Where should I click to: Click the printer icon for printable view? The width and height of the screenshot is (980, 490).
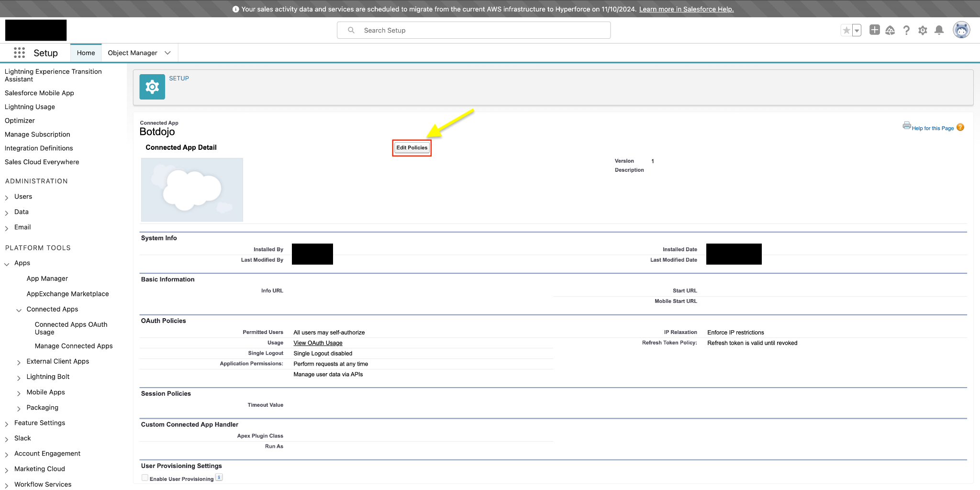(x=906, y=126)
